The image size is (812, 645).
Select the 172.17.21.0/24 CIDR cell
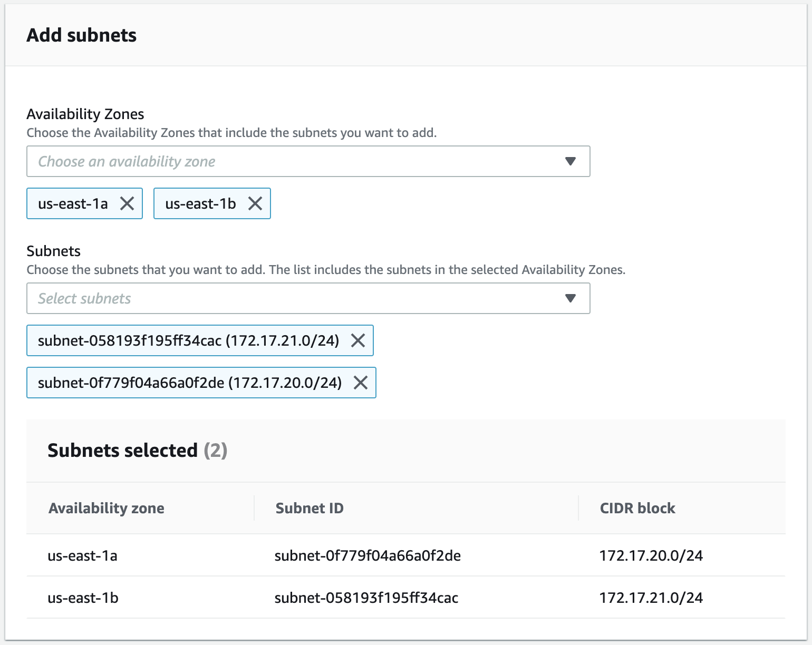(x=651, y=598)
